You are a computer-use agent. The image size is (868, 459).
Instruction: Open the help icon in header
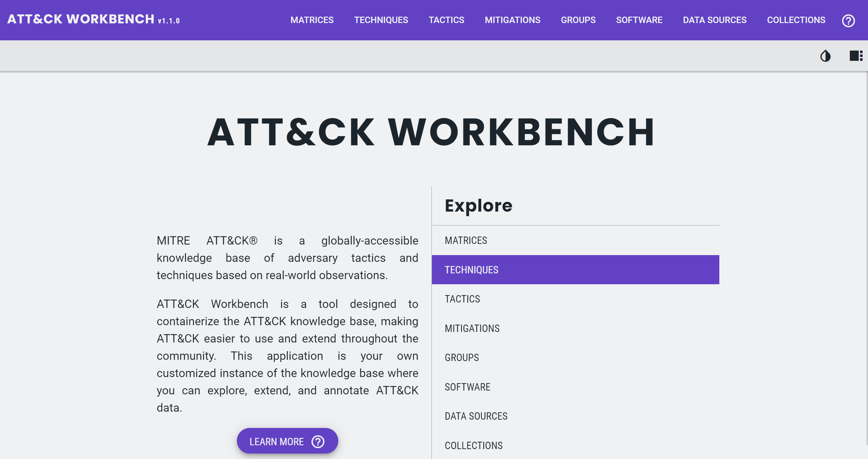(x=848, y=20)
